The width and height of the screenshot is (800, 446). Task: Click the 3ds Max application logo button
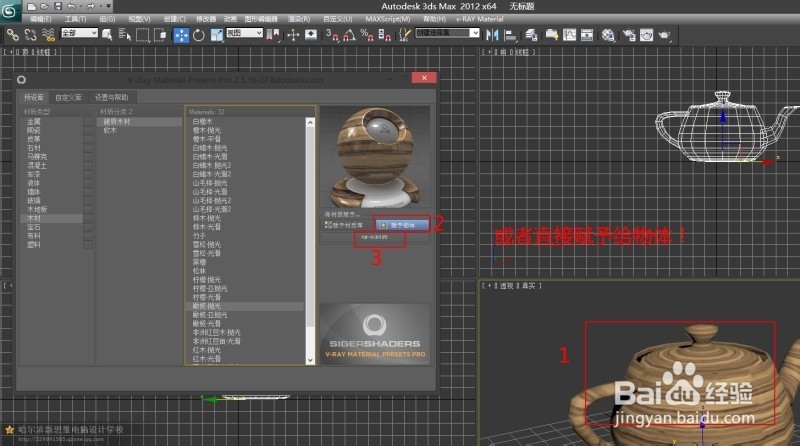11,11
